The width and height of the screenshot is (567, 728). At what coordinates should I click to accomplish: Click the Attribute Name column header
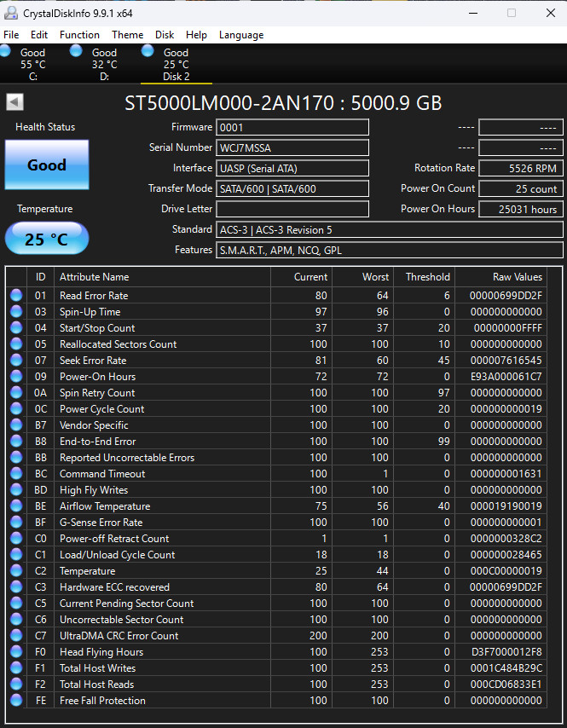click(162, 277)
